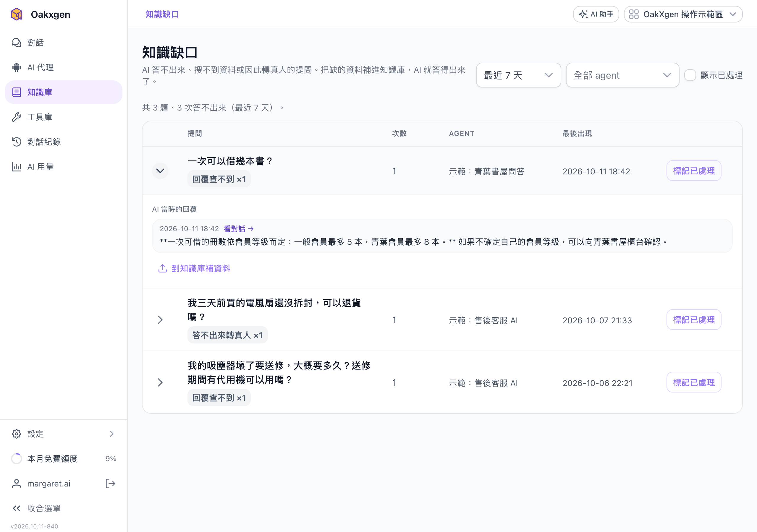Click 到知識庫補資料 link
This screenshot has width=757, height=532.
[x=194, y=268]
